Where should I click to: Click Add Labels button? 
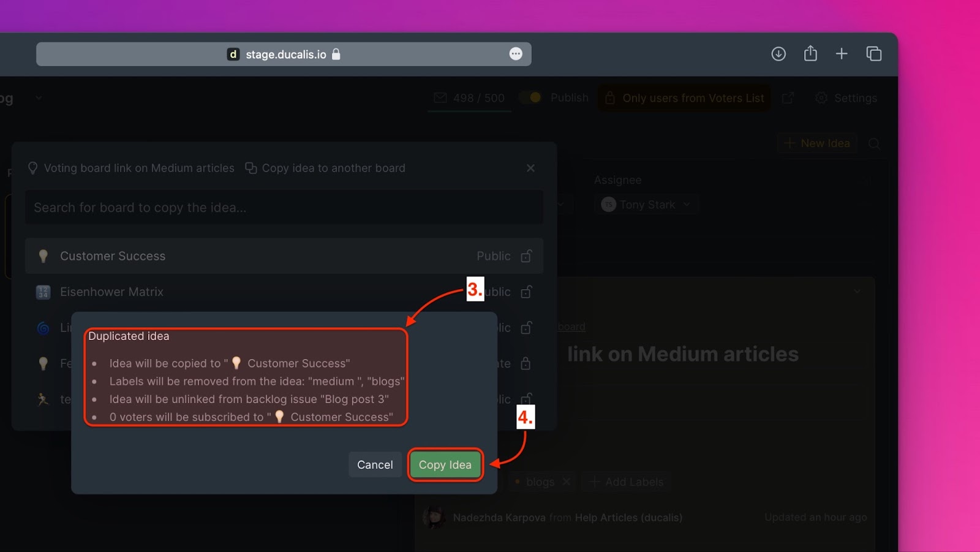point(626,482)
